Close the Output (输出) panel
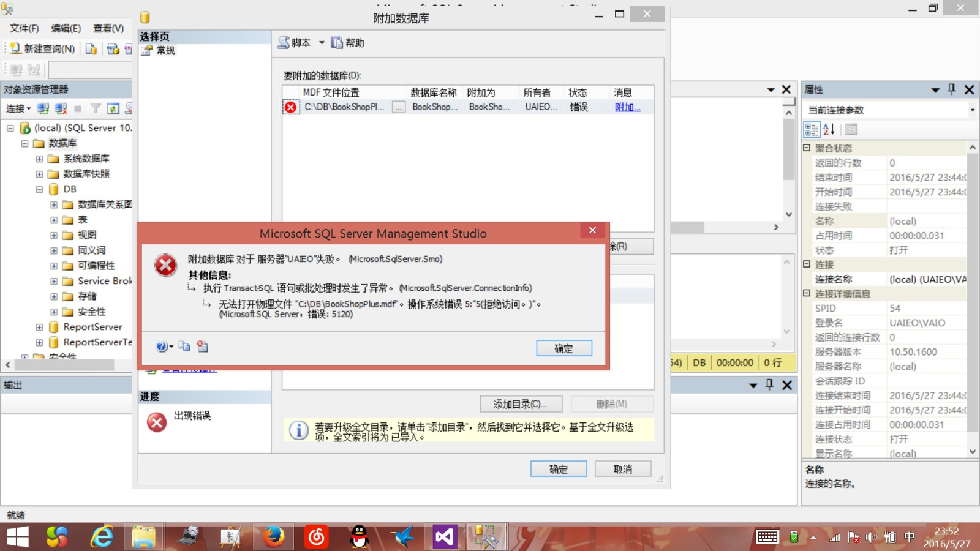This screenshot has width=980, height=551. point(787,385)
